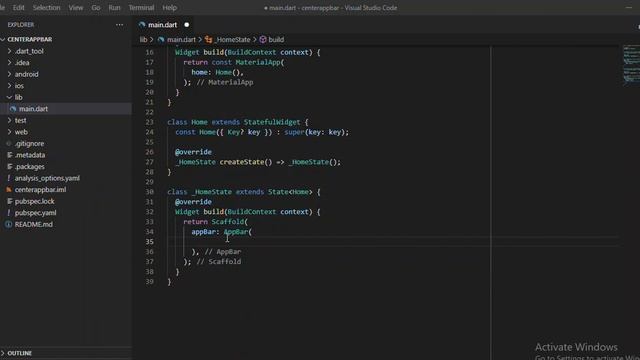Click 'State<Home>' on line 30
Screen dimensions: 640x360
[290, 192]
